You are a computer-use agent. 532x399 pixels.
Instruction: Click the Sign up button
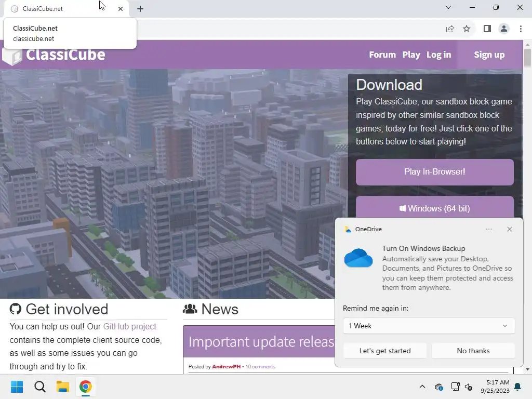(x=489, y=55)
